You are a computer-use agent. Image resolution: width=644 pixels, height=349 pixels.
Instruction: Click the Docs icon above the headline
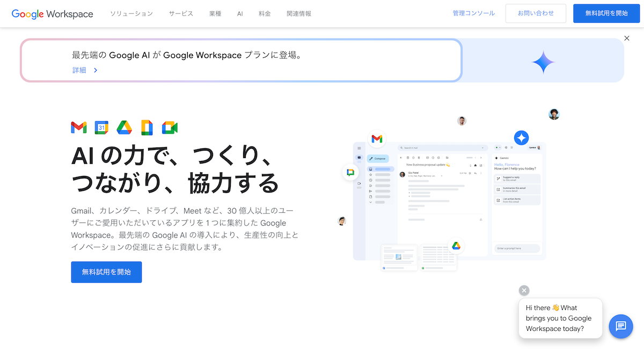click(147, 127)
